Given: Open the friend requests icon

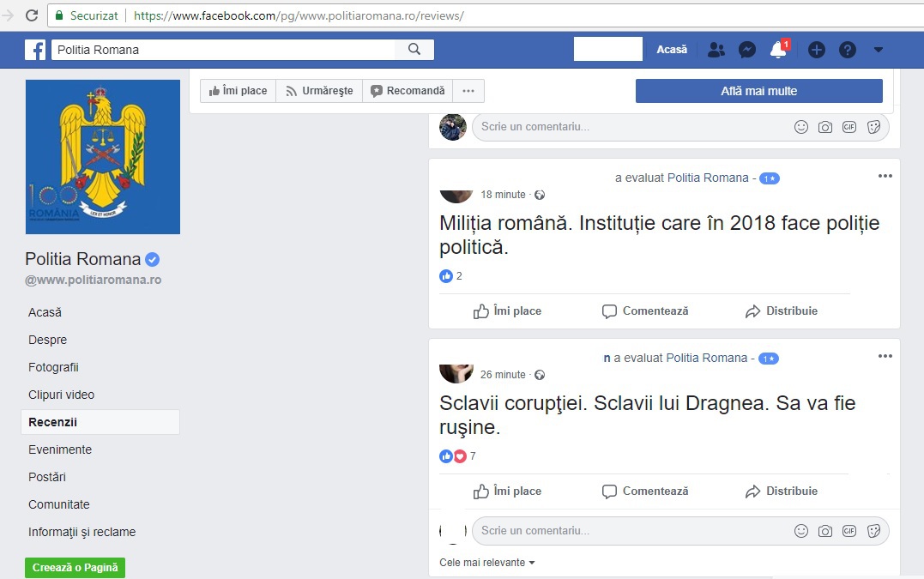Looking at the screenshot, I should [716, 50].
